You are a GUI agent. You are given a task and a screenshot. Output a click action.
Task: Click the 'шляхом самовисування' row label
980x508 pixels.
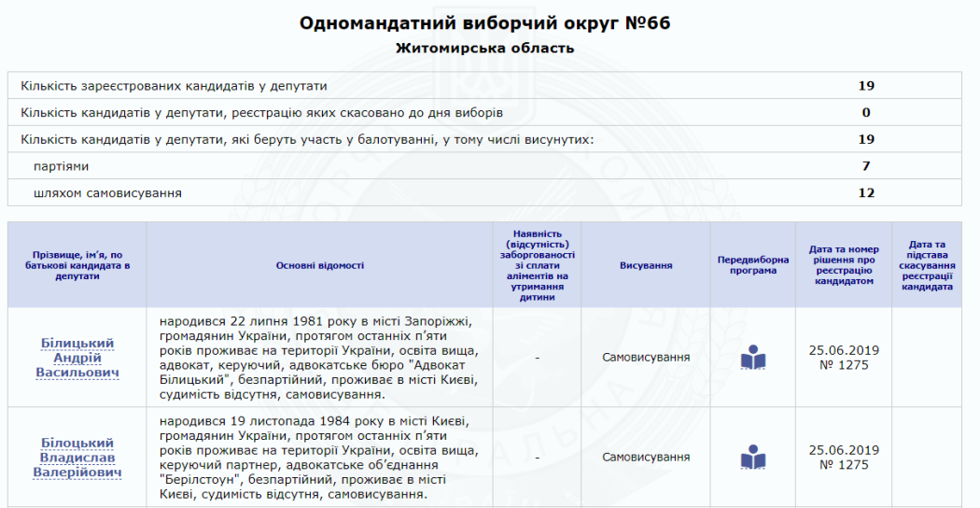pos(107,193)
